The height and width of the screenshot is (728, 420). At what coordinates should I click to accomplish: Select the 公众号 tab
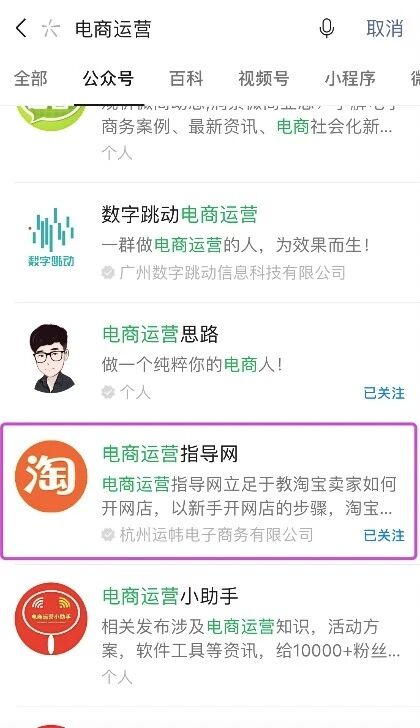pos(108,78)
